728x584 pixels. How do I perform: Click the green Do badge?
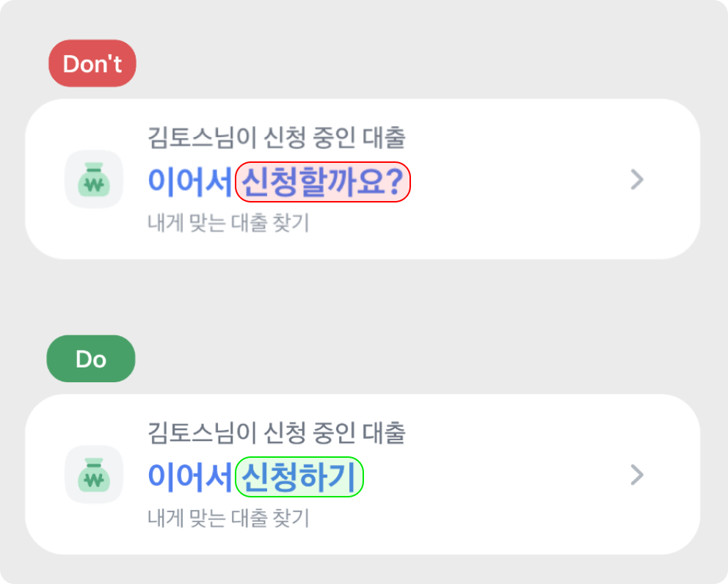[x=91, y=359]
